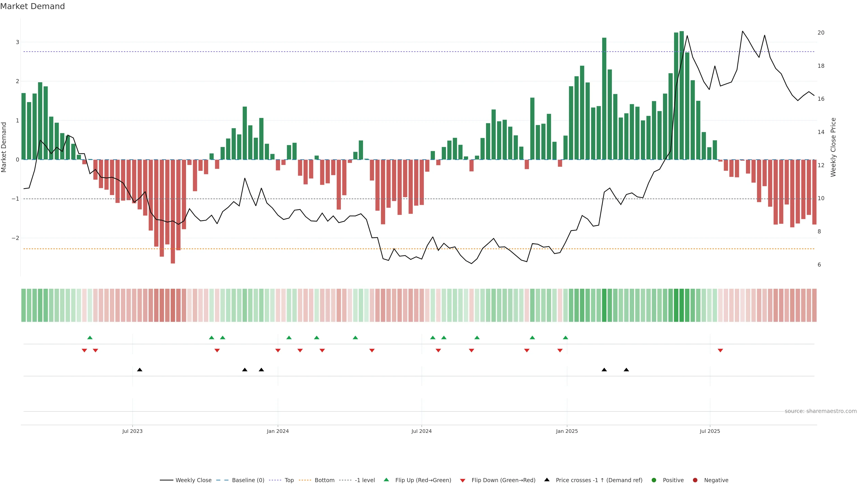Screen dimensions: 868x488
Task: Click the Weekly Close Price axis title
Action: 833,147
